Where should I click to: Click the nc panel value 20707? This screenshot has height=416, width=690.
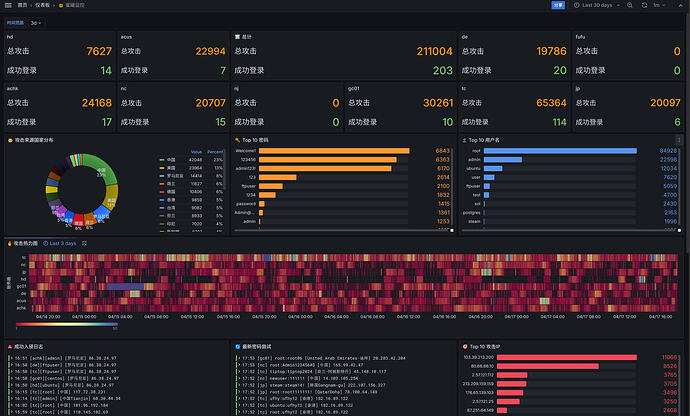coord(210,103)
